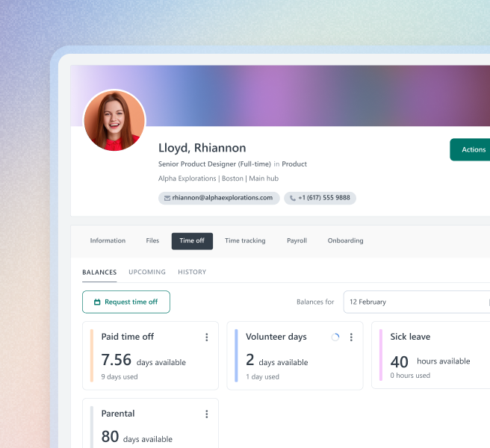Switch to Time tracking tab
Viewport: 490px width, 448px height.
(245, 240)
